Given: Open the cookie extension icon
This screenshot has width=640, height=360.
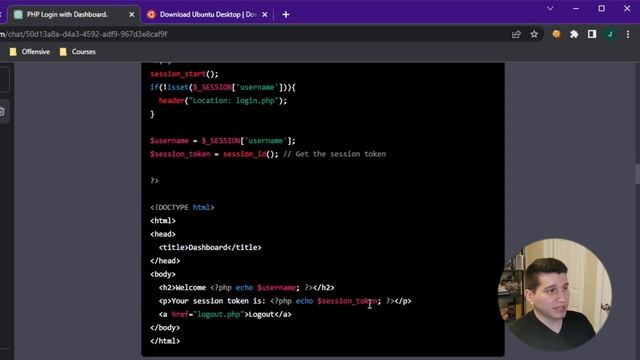Looking at the screenshot, I should [556, 34].
